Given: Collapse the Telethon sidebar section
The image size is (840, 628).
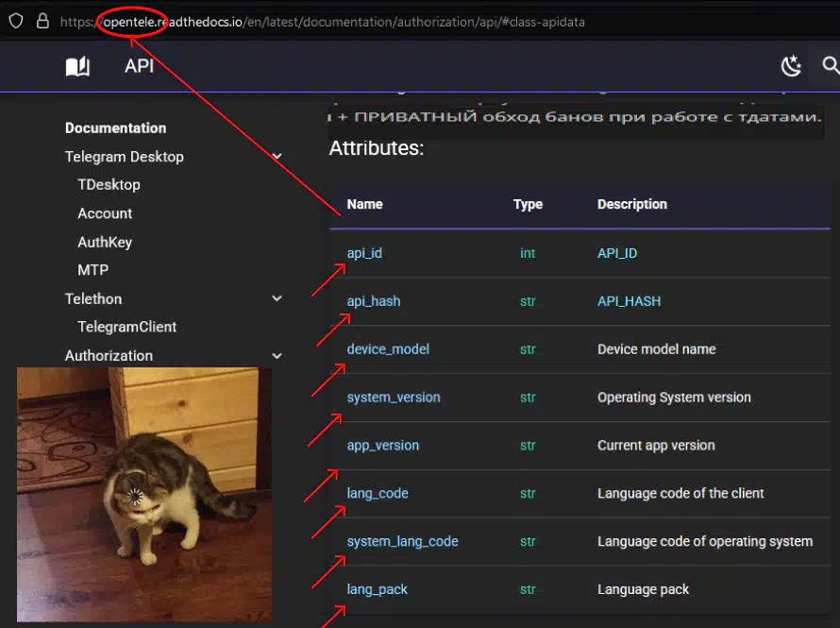Looking at the screenshot, I should point(277,298).
